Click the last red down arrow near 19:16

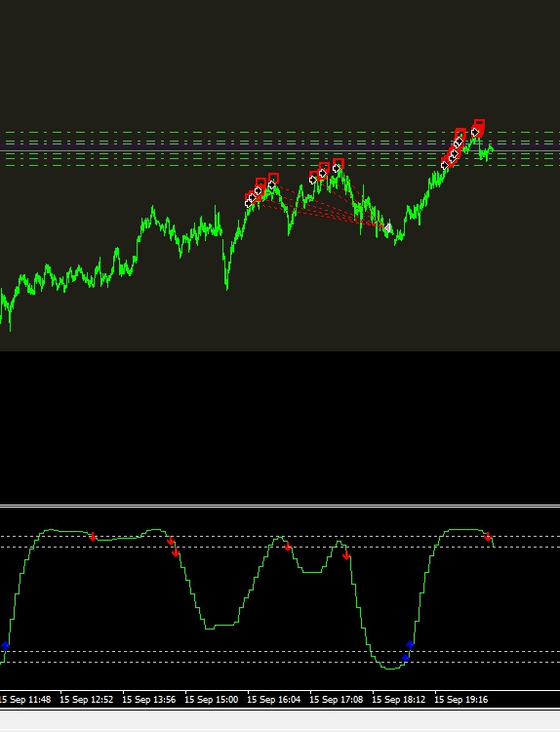click(488, 537)
